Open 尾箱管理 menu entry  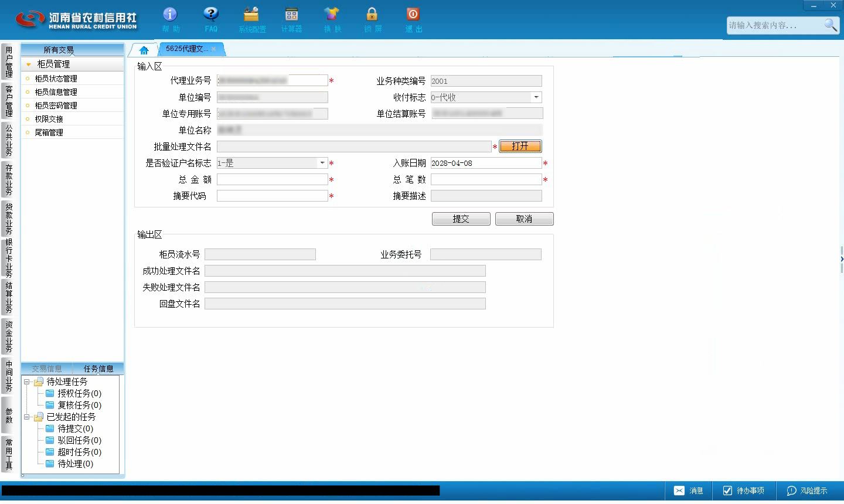point(73,132)
